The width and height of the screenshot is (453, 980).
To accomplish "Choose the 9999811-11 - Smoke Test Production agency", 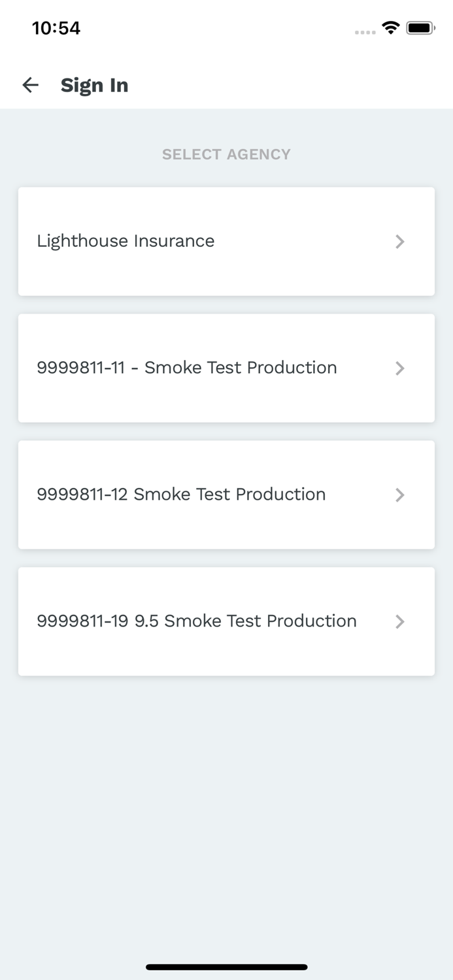I will (x=226, y=368).
